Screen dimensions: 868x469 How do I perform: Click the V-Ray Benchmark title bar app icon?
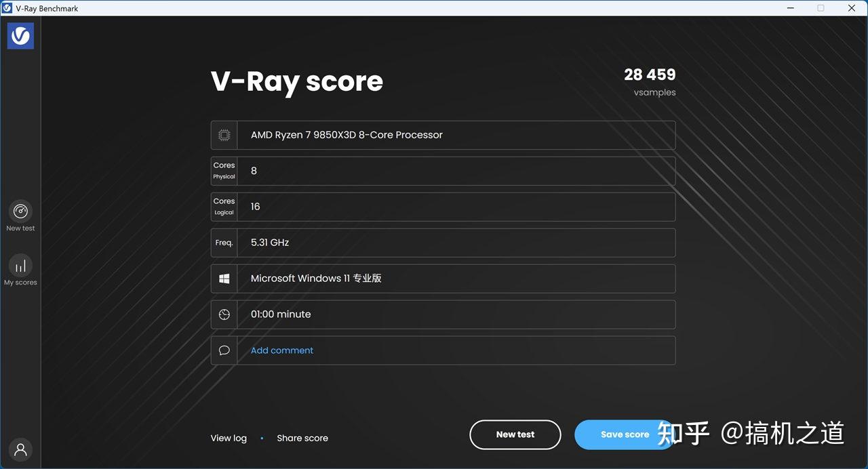point(7,8)
